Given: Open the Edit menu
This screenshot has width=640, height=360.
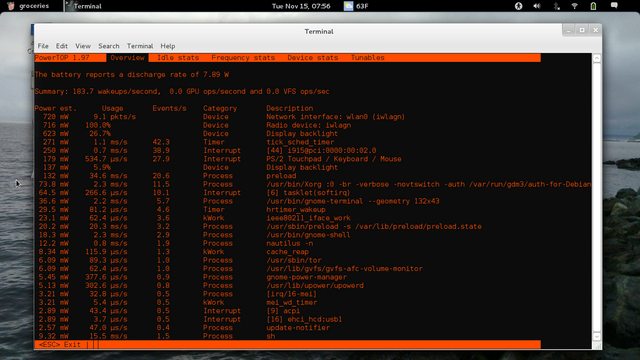Looking at the screenshot, I should [x=62, y=46].
